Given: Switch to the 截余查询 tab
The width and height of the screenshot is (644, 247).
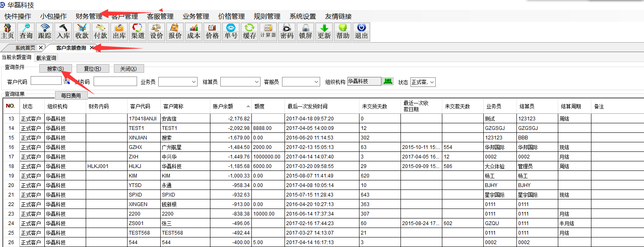Looking at the screenshot, I should 46,58.
